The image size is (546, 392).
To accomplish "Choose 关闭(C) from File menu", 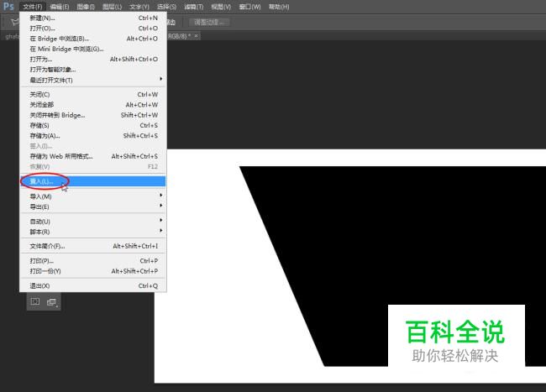I will [x=93, y=94].
